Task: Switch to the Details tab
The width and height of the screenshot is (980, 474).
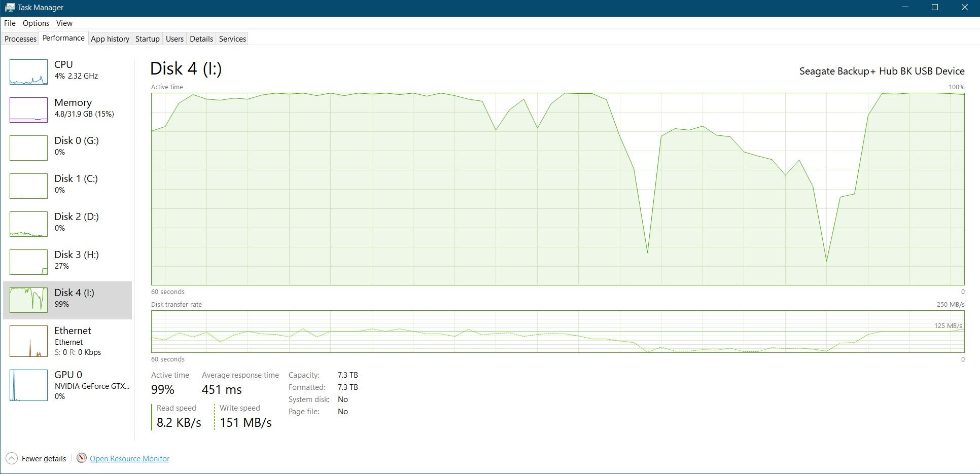Action: 201,39
